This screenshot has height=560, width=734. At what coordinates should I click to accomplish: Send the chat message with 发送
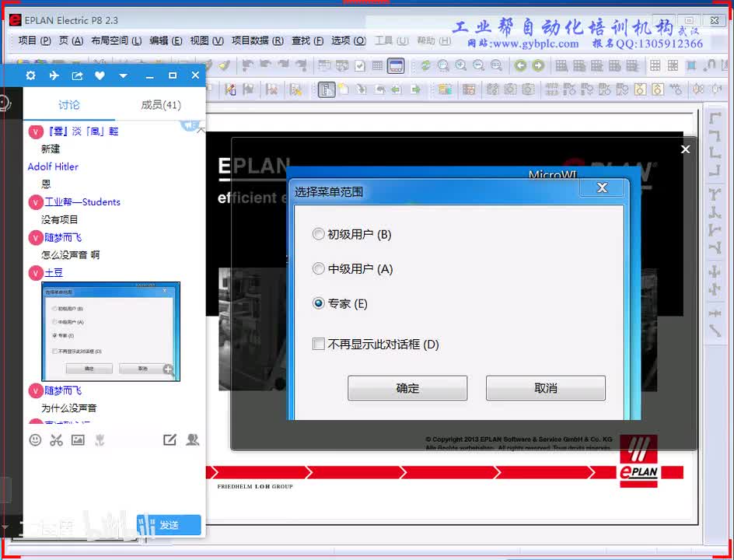(169, 525)
